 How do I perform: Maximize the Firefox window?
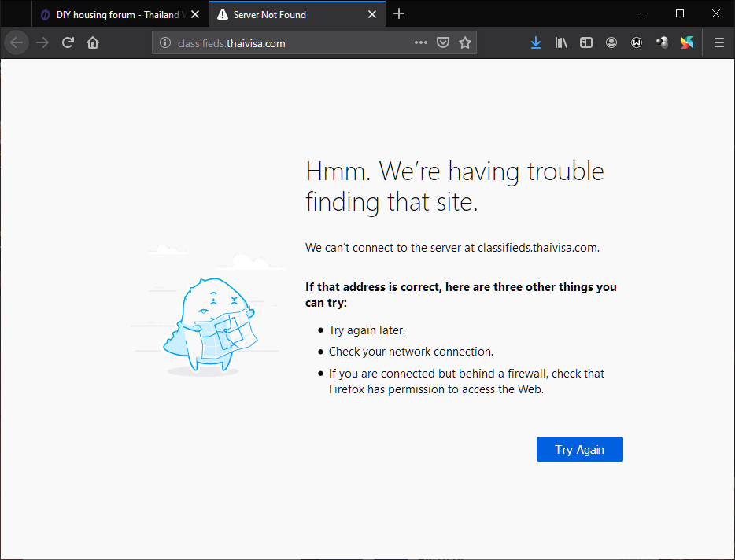[x=680, y=13]
